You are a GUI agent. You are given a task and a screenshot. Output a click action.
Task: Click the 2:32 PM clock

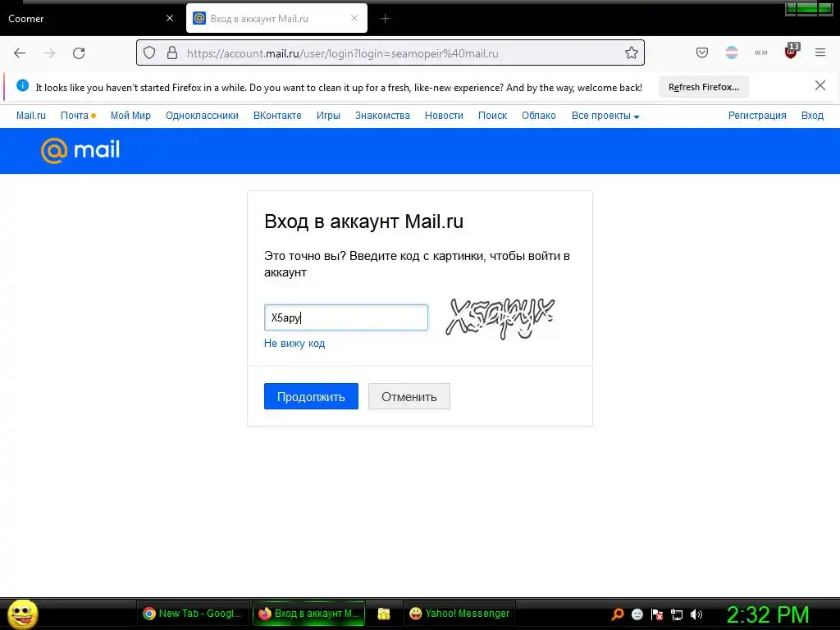coord(768,614)
